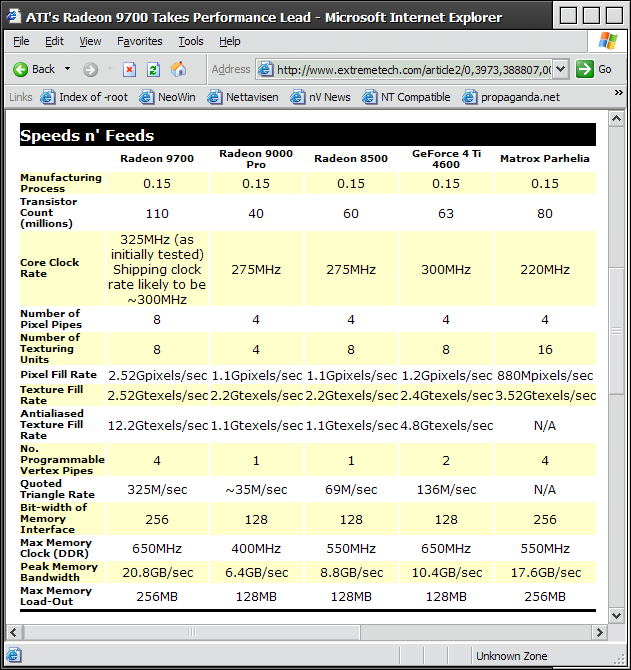Open the View menu
This screenshot has height=670, width=631.
tap(90, 41)
